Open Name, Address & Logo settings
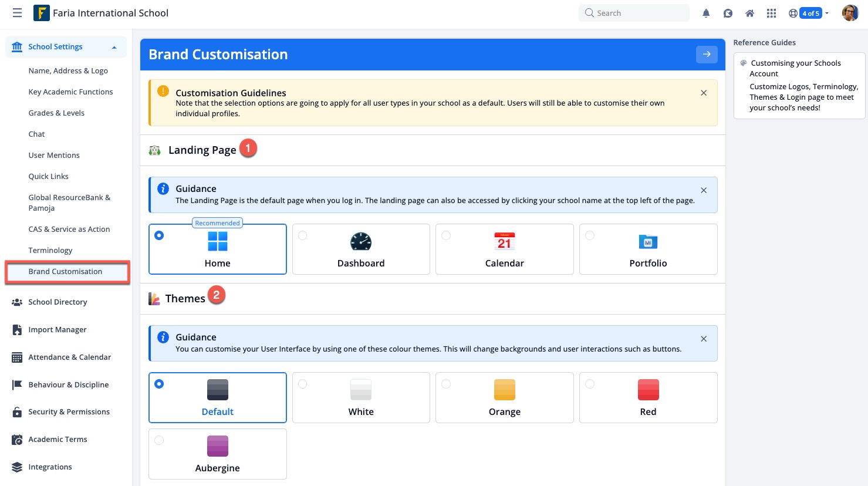The image size is (868, 486). (x=68, y=70)
